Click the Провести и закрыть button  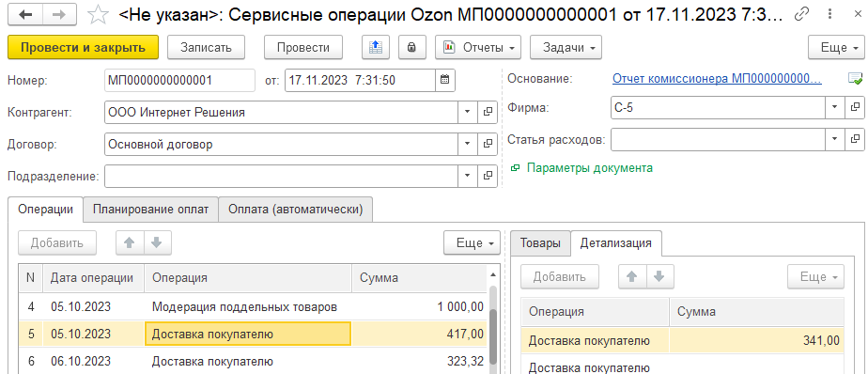coord(83,48)
